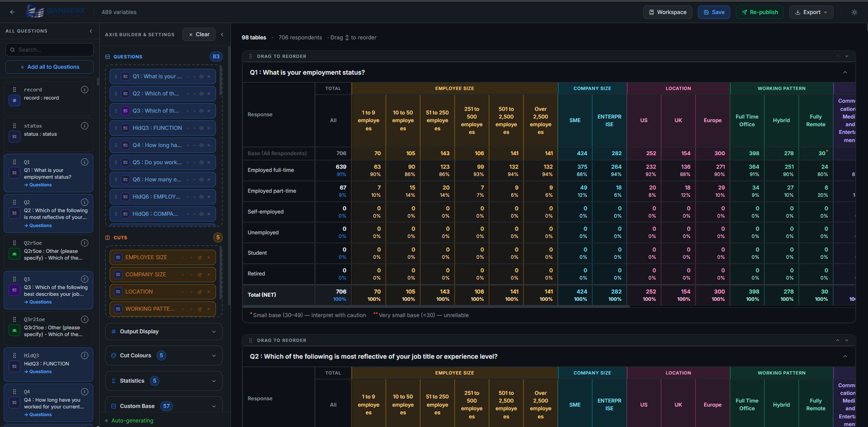Click the Total (NET) row label

[x=261, y=295]
